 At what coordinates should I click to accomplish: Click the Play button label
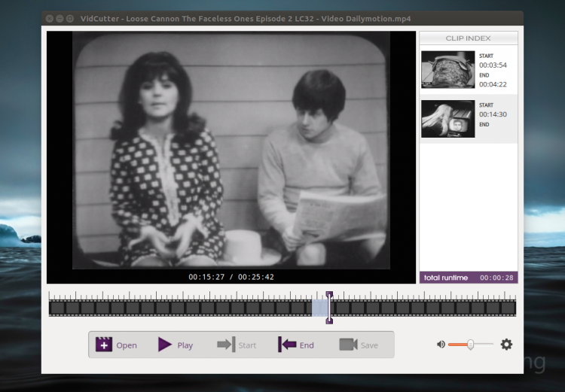click(x=185, y=345)
